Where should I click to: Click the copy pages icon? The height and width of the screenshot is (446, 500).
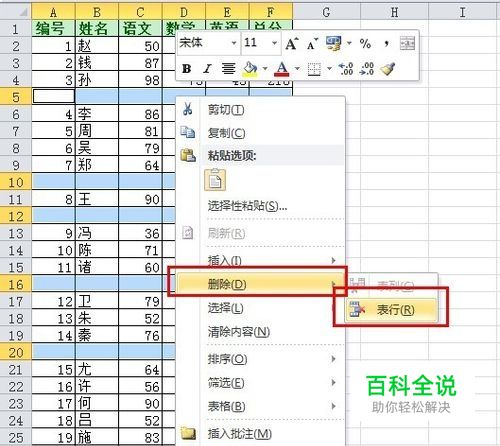pyautogui.click(x=188, y=132)
